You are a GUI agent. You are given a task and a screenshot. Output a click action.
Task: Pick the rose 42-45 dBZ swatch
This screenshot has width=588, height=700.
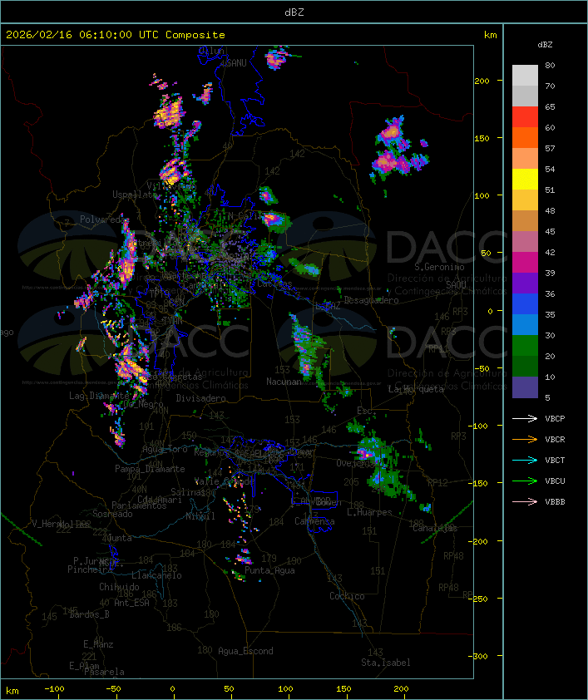pos(525,242)
